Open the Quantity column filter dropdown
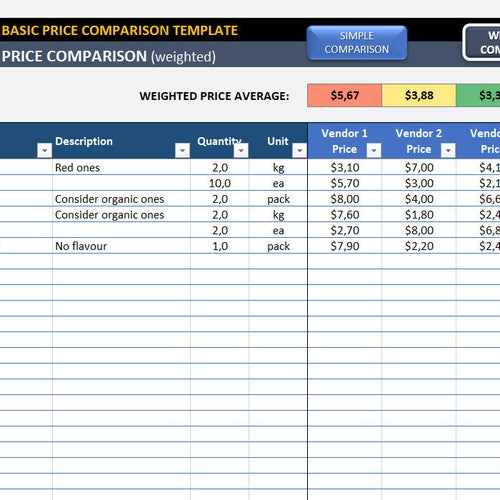Image resolution: width=500 pixels, height=500 pixels. coord(241,150)
